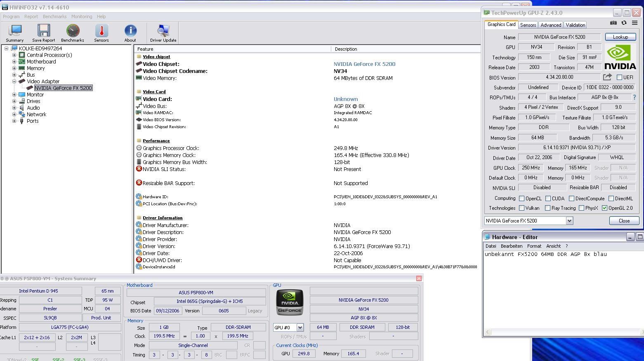Open the GPU #0 dropdown in System Summary
Image resolution: width=644 pixels, height=361 pixels.
coord(300,328)
